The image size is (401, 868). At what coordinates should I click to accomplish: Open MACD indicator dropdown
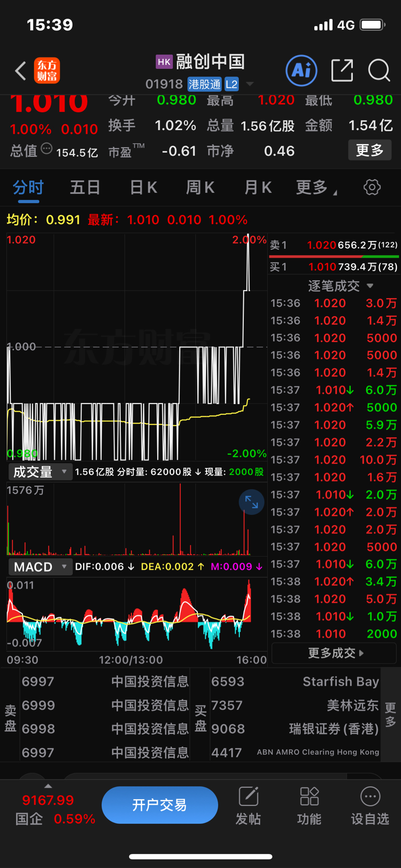[x=40, y=567]
